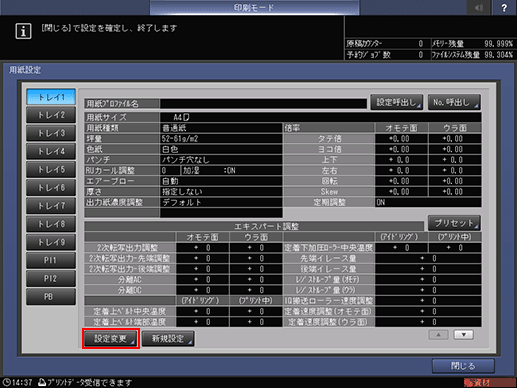Viewport: 517px width, 388px height.
Task: Click the タテ倍 オモテ面 value
Action: [401, 138]
